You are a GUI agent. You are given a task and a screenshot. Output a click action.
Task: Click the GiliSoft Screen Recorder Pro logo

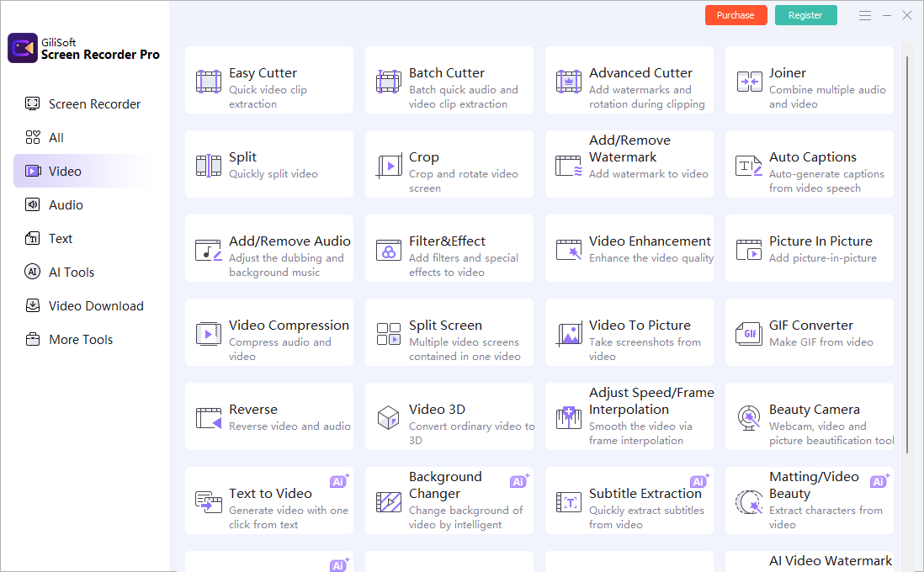(x=23, y=48)
